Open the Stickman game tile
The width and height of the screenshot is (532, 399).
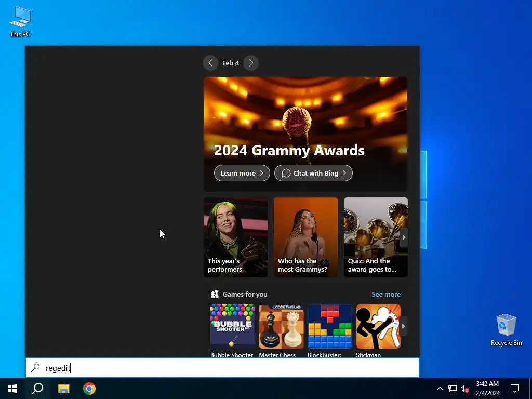pyautogui.click(x=379, y=331)
